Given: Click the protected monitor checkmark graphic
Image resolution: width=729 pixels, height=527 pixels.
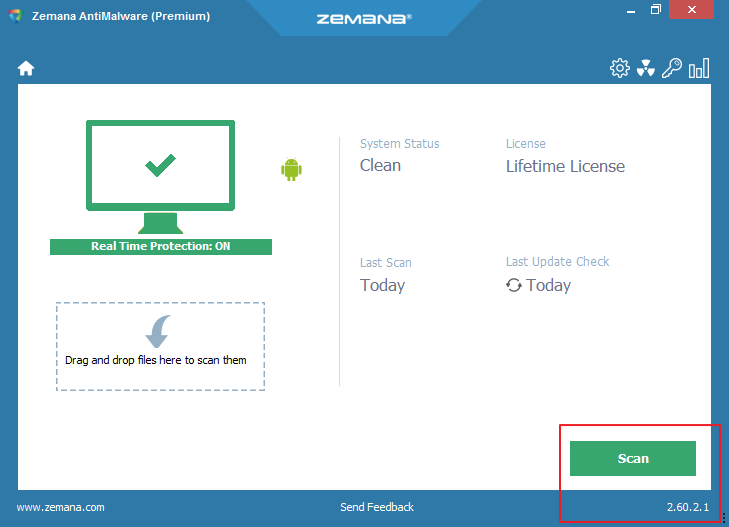Looking at the screenshot, I should (x=160, y=177).
